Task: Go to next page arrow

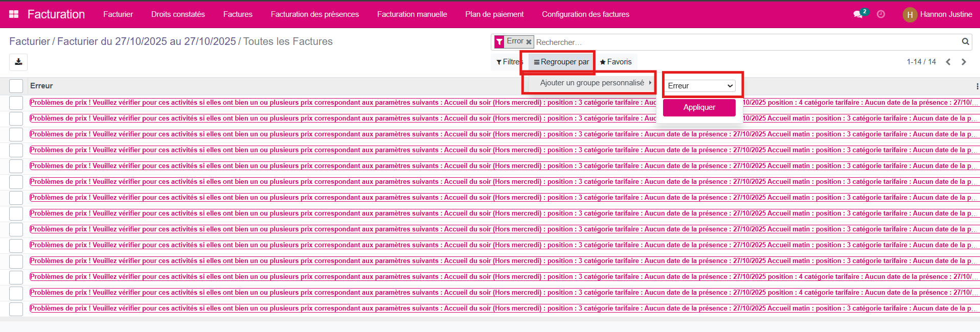Action: tap(964, 62)
